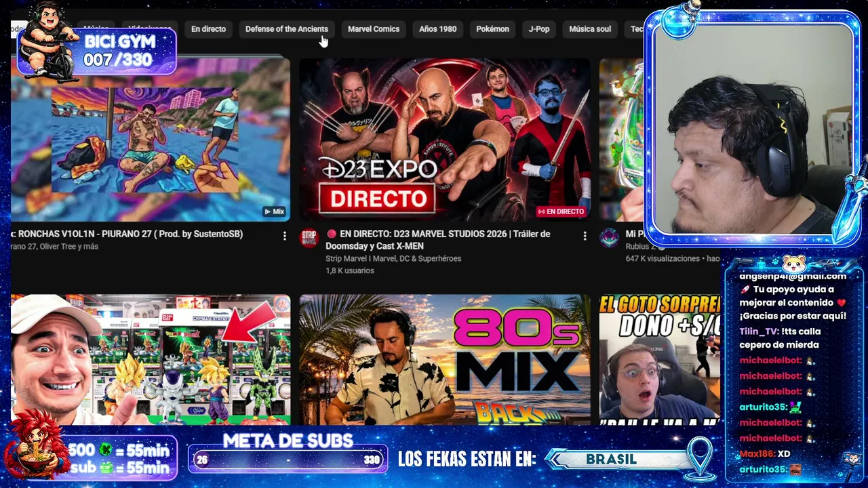Image resolution: width=868 pixels, height=488 pixels.
Task: Click the '1,8 K usuarios' viewer count
Action: click(x=350, y=270)
